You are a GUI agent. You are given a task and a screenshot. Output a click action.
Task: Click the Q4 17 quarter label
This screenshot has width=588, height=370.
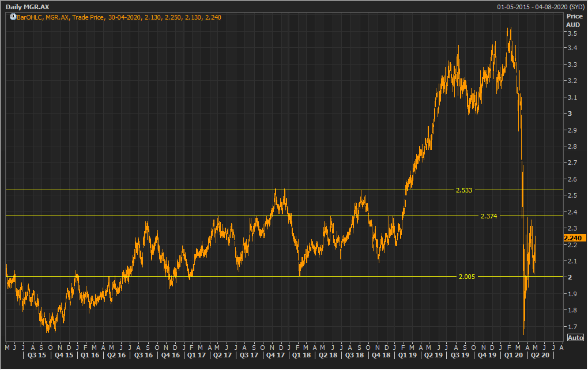(x=276, y=355)
